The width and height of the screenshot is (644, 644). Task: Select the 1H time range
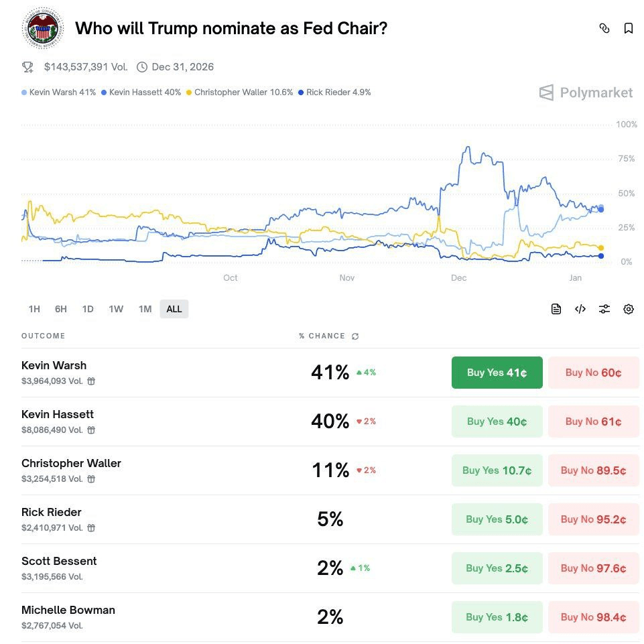[x=34, y=309]
